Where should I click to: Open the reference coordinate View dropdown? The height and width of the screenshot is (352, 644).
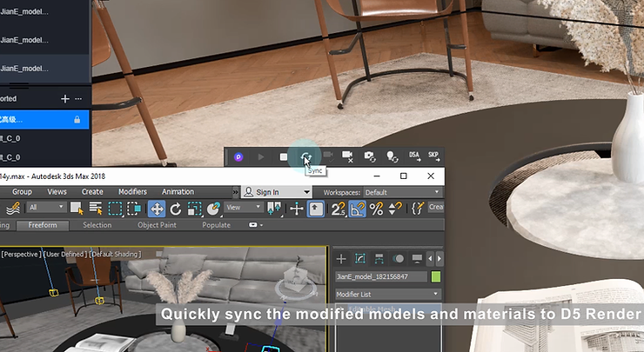coord(243,208)
